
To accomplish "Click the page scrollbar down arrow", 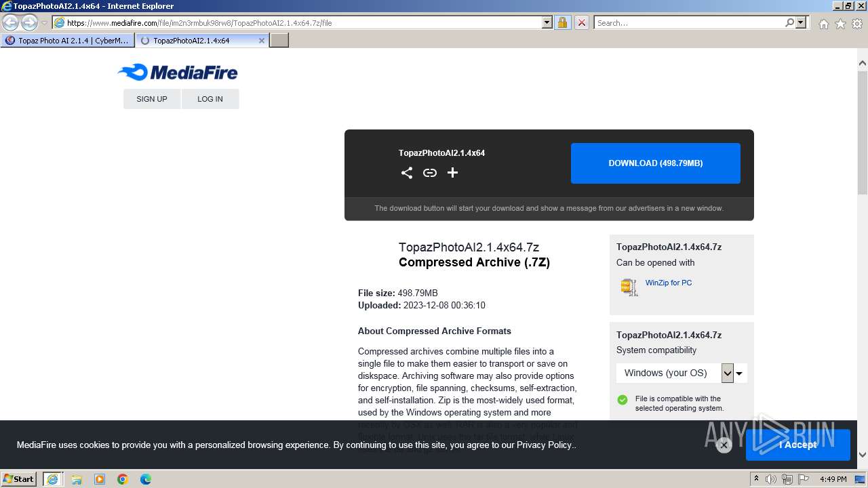I will coord(863,455).
